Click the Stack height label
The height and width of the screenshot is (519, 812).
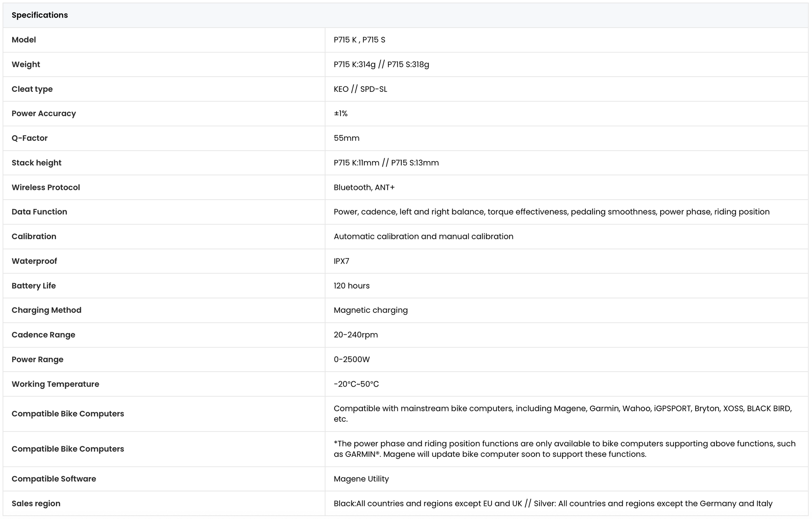(x=36, y=163)
